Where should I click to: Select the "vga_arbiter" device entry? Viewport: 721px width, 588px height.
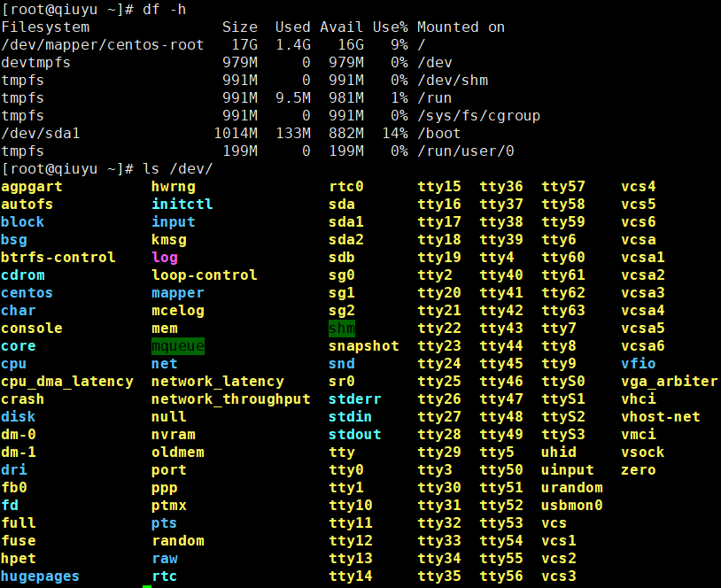pos(669,382)
